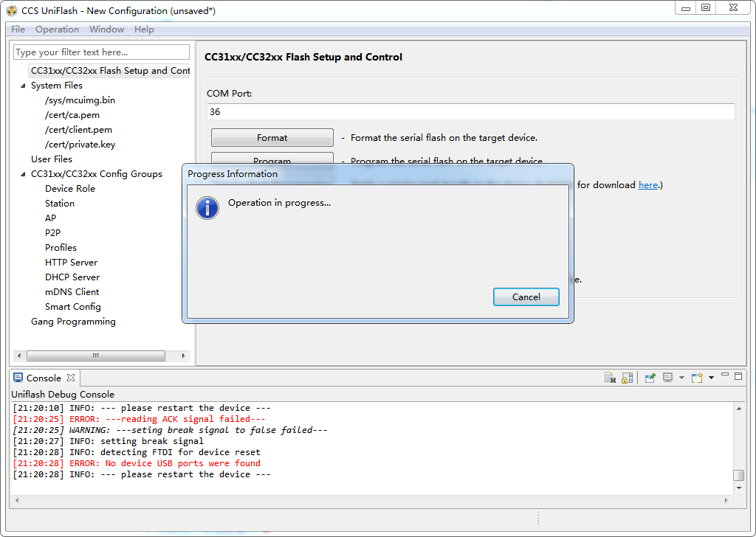
Task: Select the User Files node
Action: [x=52, y=159]
